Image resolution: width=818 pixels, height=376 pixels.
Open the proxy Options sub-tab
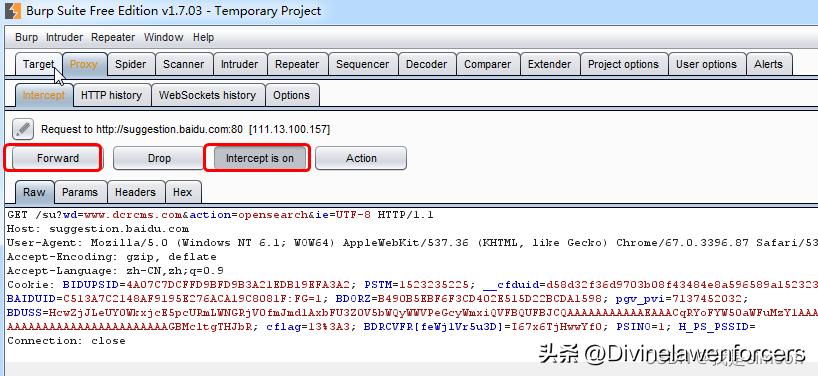[x=292, y=95]
